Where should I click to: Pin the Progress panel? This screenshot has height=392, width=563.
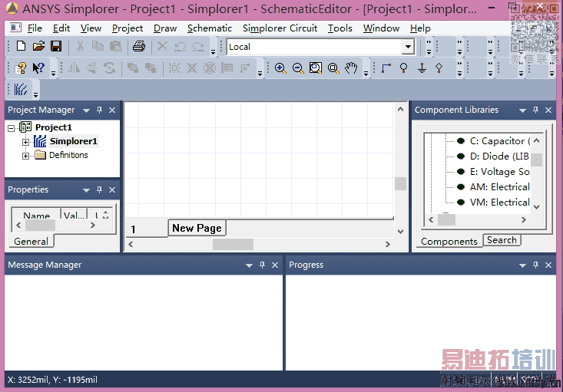tap(535, 265)
